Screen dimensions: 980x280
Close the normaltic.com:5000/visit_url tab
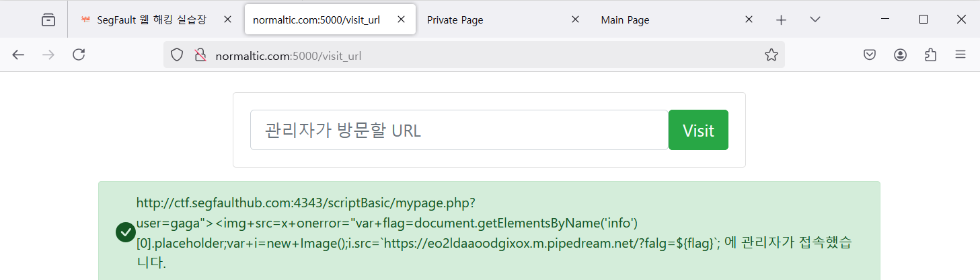(x=402, y=20)
